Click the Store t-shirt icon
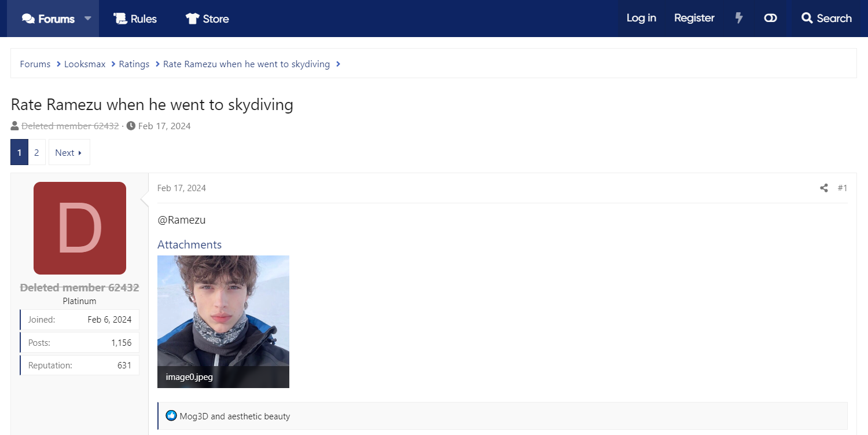Viewport: 868px width, 435px height. coord(193,19)
